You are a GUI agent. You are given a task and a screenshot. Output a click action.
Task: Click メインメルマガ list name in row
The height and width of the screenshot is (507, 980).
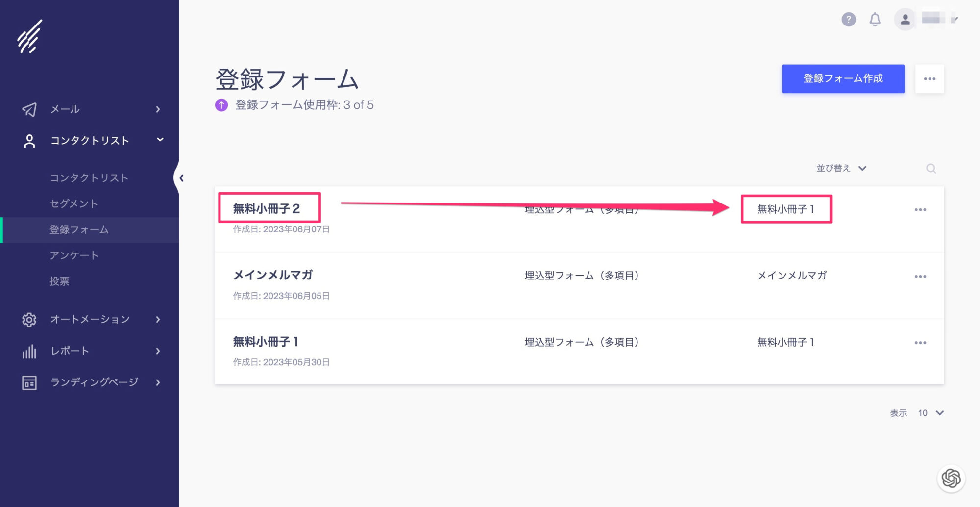coord(792,276)
